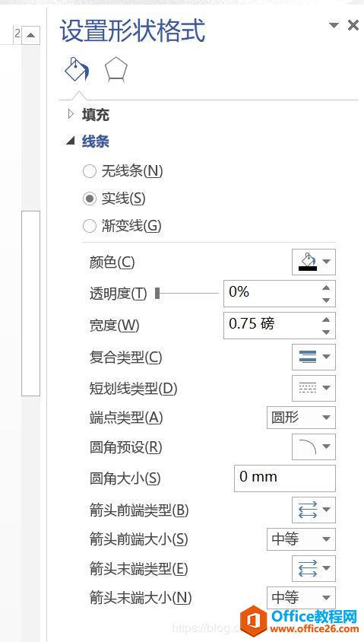Open the begin arrow size (箭头前端大小) dropdown
This screenshot has height=642, width=364.
tap(301, 539)
